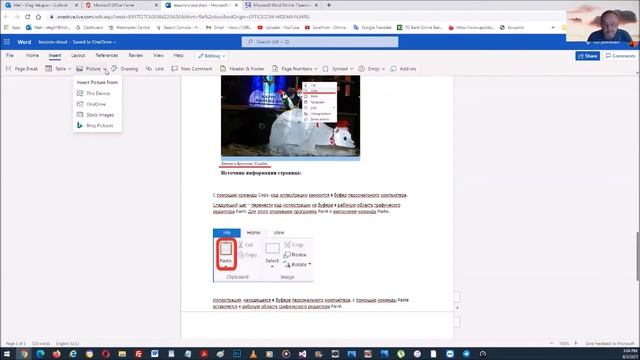Switch to the Microsoft Office Home browser tab
The image size is (640, 360).
click(121, 5)
